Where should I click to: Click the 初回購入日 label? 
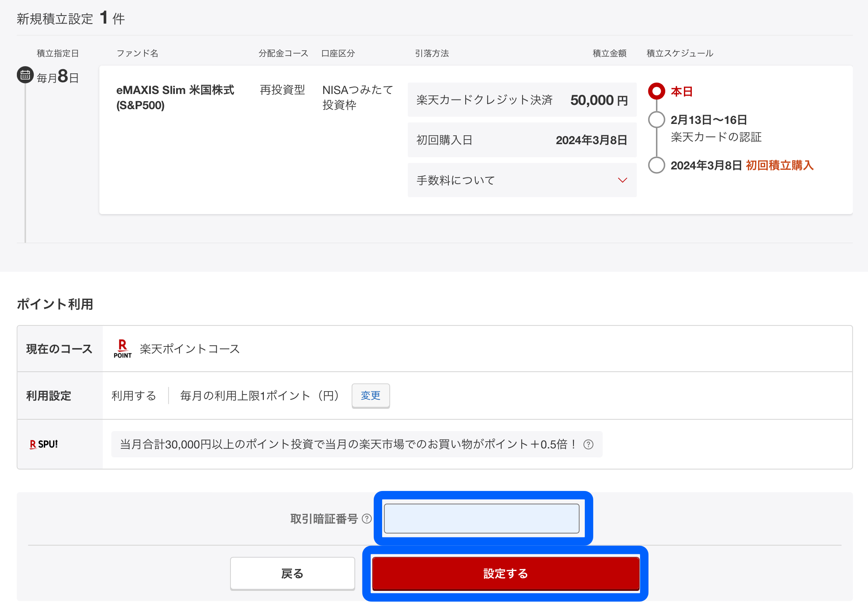tap(444, 140)
